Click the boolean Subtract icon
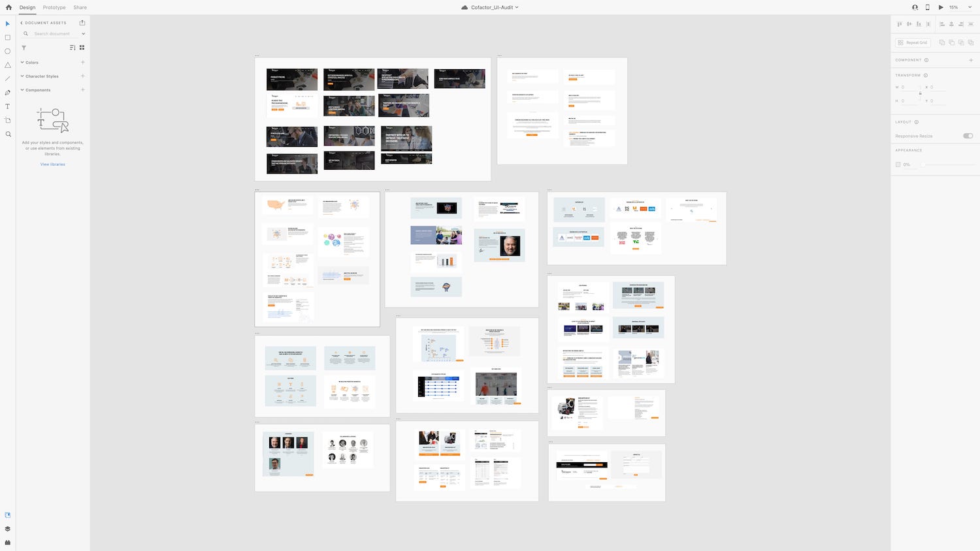980x551 pixels. pos(952,42)
